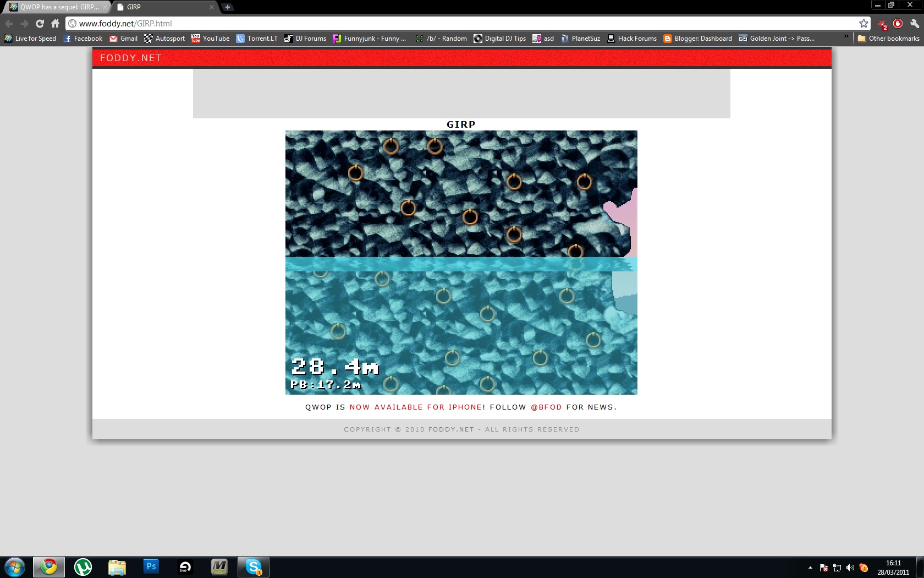Open a new browser tab
The width and height of the screenshot is (924, 578).
tap(227, 7)
